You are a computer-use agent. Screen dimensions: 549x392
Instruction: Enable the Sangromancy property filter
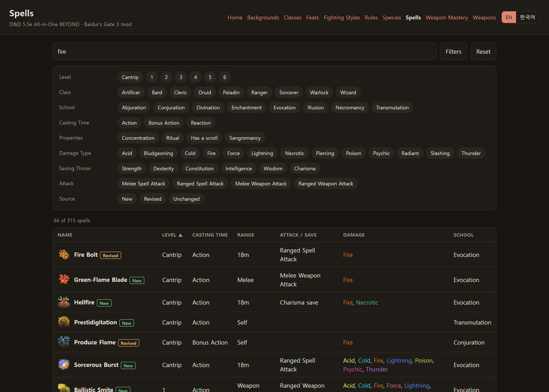click(x=245, y=138)
